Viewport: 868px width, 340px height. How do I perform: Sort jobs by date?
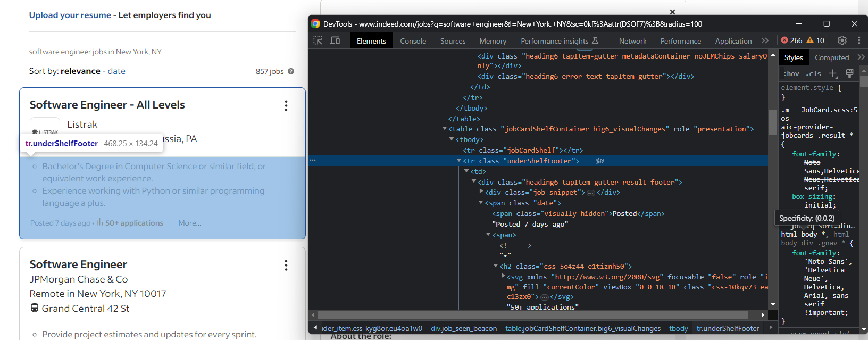coord(116,71)
